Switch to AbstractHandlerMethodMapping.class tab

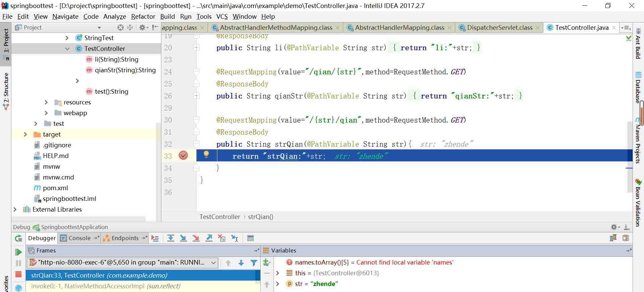click(276, 27)
